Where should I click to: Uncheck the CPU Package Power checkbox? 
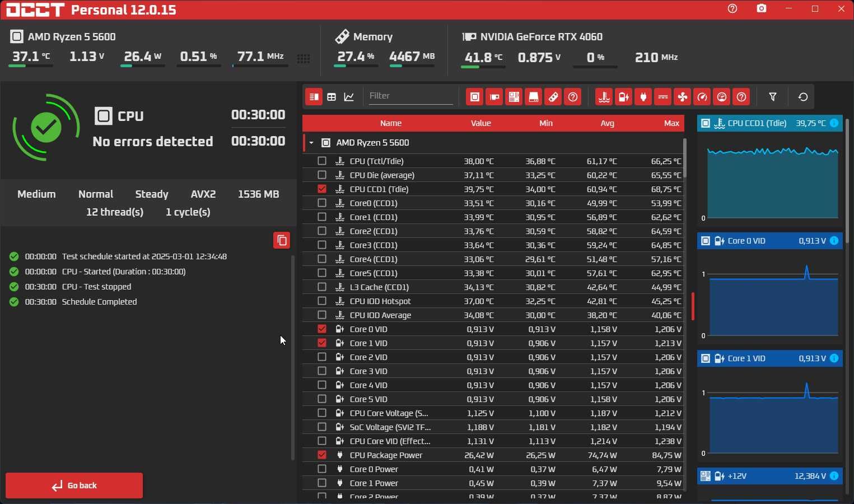(x=322, y=455)
